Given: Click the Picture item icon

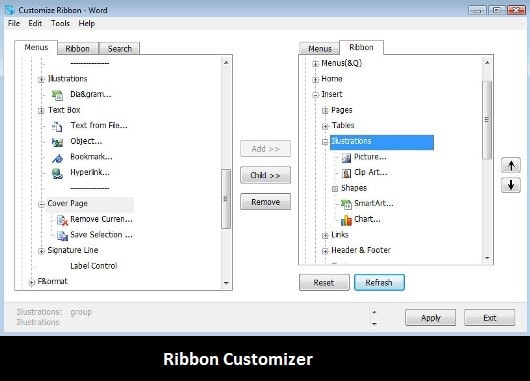Looking at the screenshot, I should pyautogui.click(x=346, y=158).
